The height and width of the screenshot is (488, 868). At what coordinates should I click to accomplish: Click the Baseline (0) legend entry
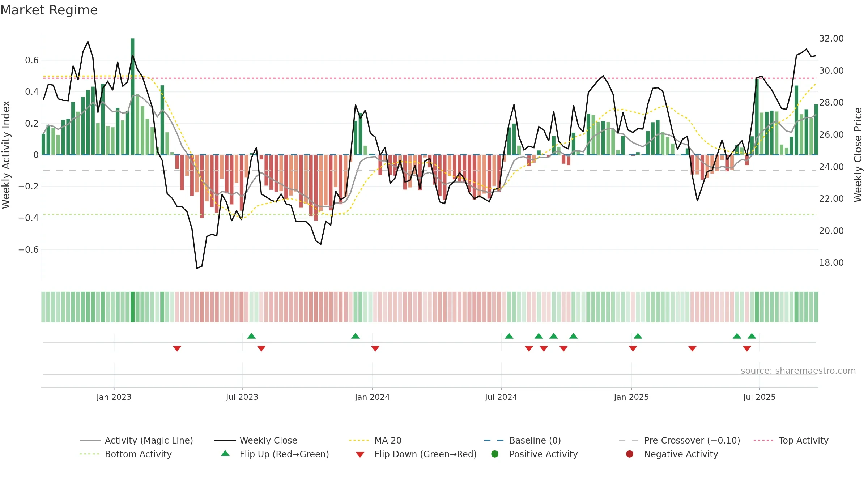(x=522, y=440)
